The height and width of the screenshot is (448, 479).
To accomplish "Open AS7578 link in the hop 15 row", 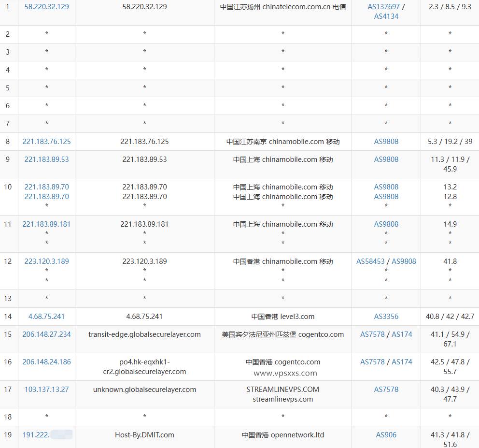I will pos(372,334).
